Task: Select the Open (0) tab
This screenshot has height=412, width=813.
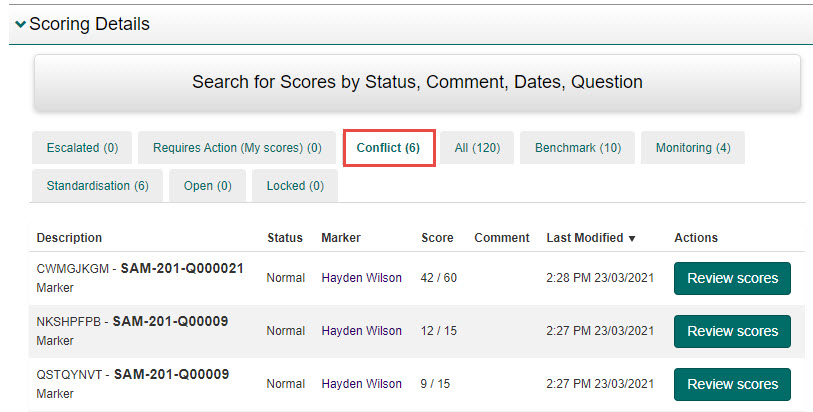Action: pyautogui.click(x=207, y=186)
